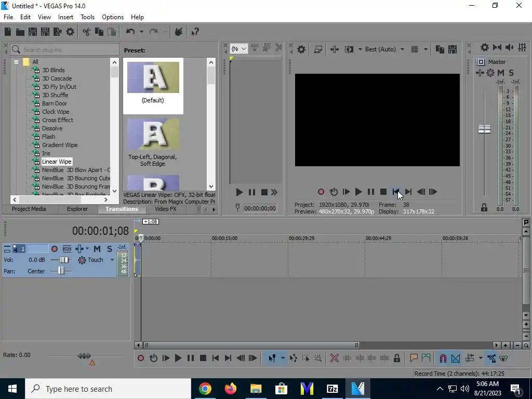Open the Best (Auto) preview quality dropdown
The image size is (532, 399).
click(x=403, y=49)
